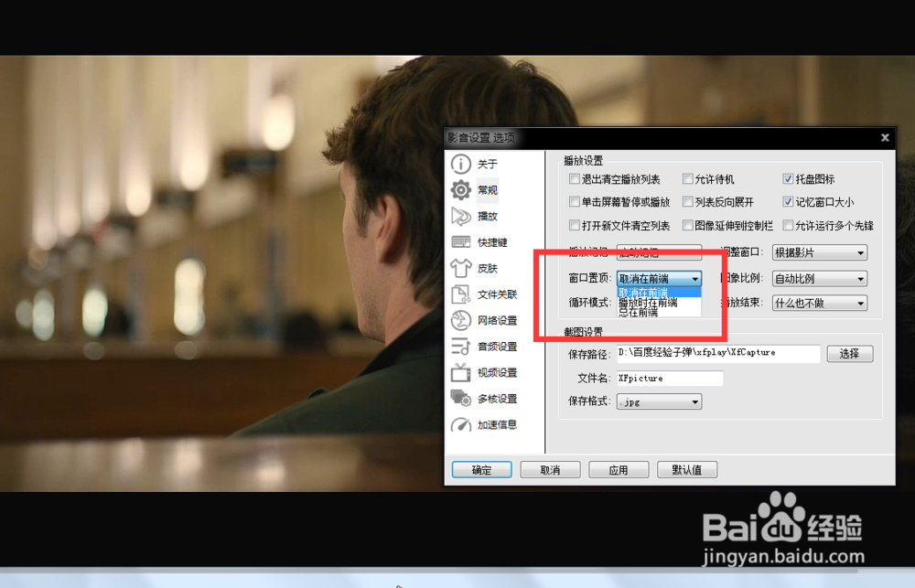Choose 播放时在前端 option

659,303
